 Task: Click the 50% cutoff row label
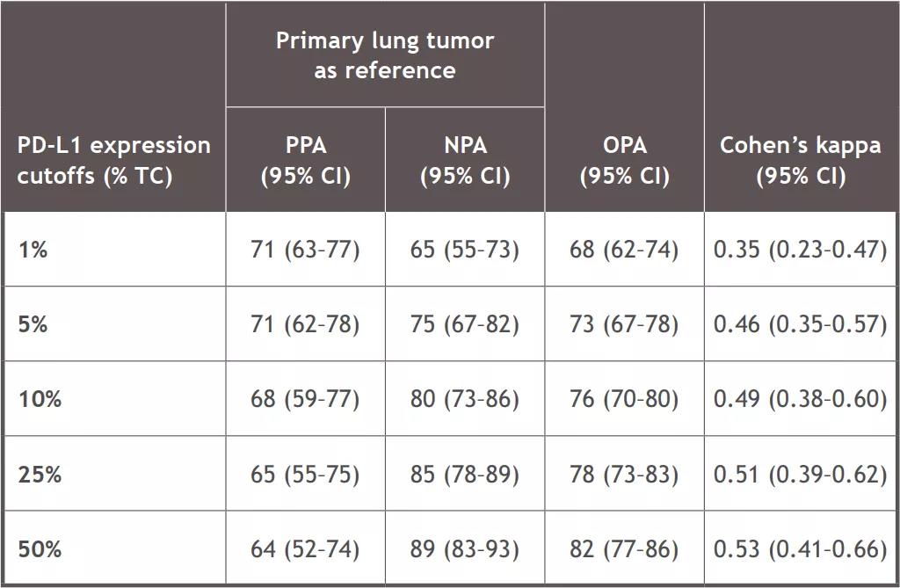[40, 549]
